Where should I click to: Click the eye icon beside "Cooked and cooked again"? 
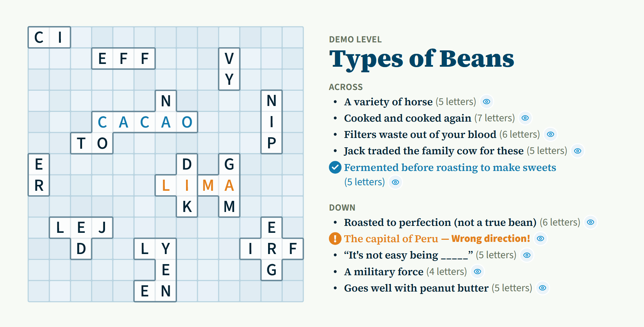coord(525,118)
